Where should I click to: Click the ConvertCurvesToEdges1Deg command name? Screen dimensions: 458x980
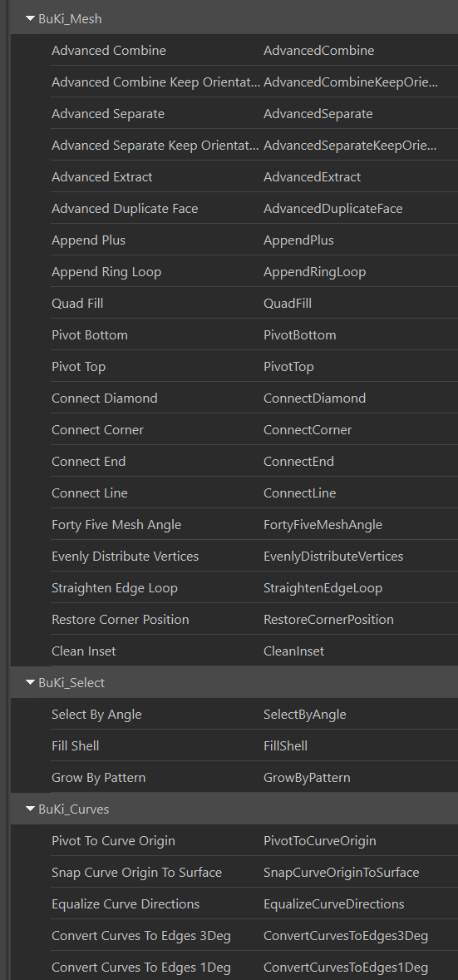pos(346,968)
